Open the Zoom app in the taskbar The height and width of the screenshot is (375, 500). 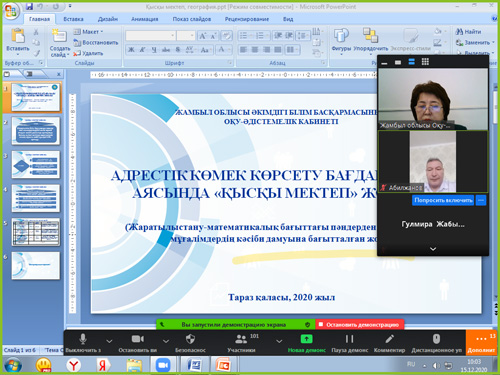163,365
